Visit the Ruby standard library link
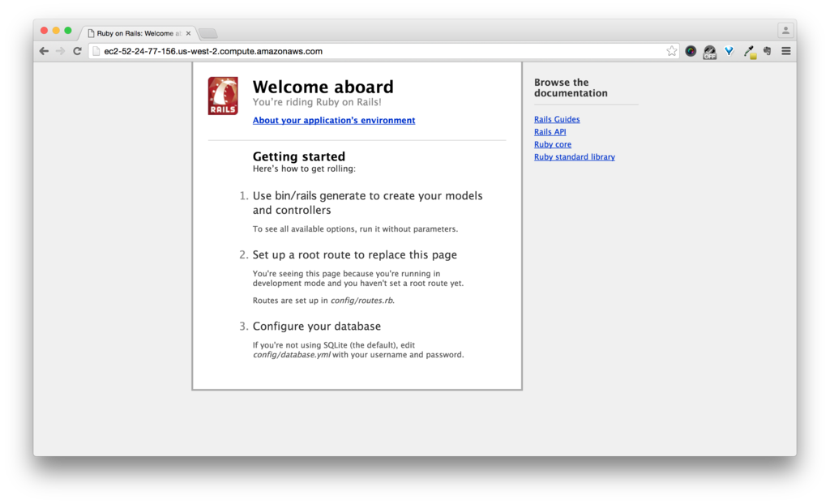Screen dimensions: 830x504 [x=574, y=156]
